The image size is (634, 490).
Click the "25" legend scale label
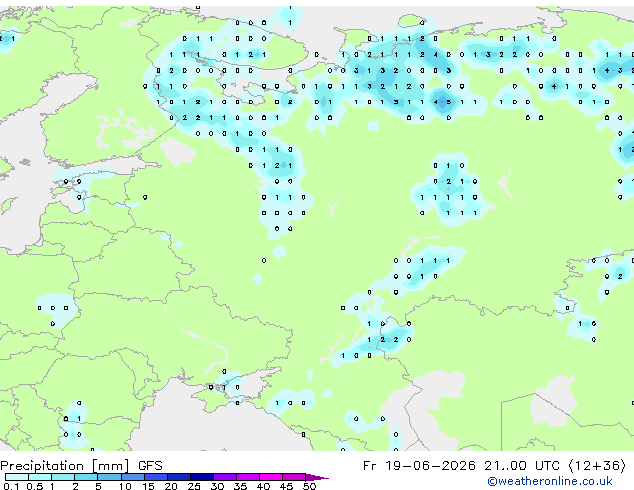click(x=194, y=486)
